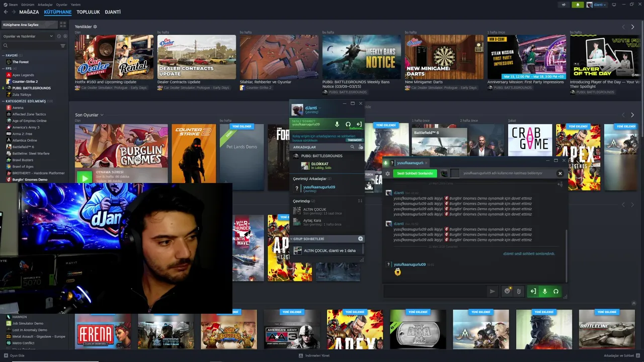The width and height of the screenshot is (644, 362).
Task: Select The Forest in library list
Action: click(20, 62)
